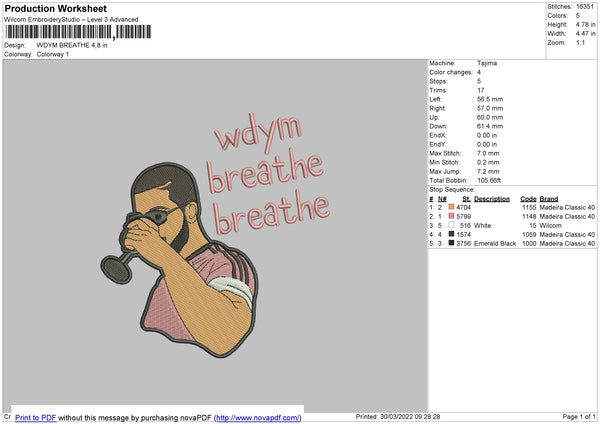Open the www.novapdf.com hyperlink
Screen dimensions: 600x424
pos(258,418)
